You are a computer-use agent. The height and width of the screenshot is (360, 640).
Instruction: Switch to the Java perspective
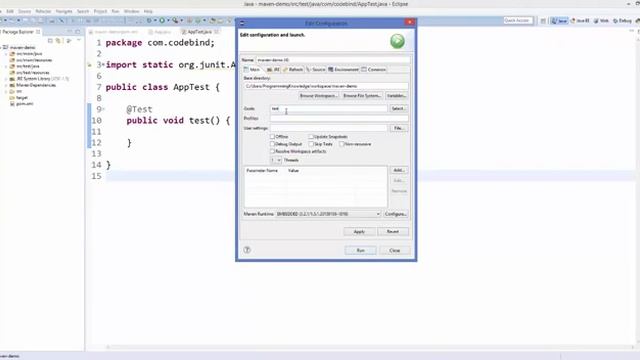(559, 21)
